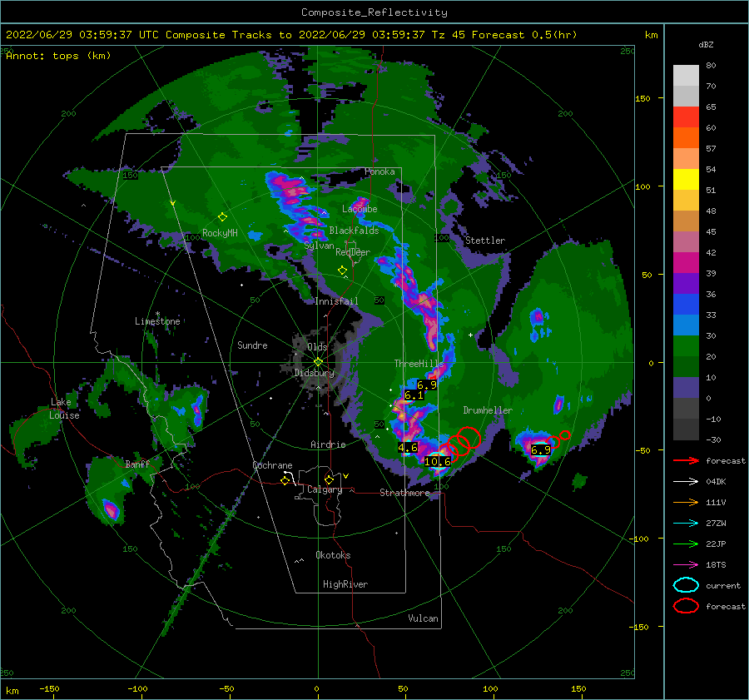The width and height of the screenshot is (749, 700).
Task: Click the Innisfail city label
Action: click(x=336, y=301)
